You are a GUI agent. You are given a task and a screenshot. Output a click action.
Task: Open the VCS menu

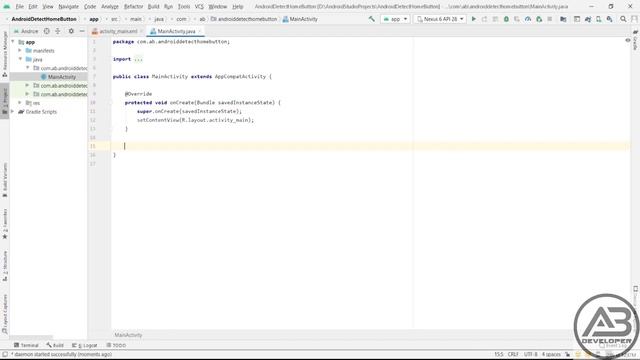tap(199, 7)
